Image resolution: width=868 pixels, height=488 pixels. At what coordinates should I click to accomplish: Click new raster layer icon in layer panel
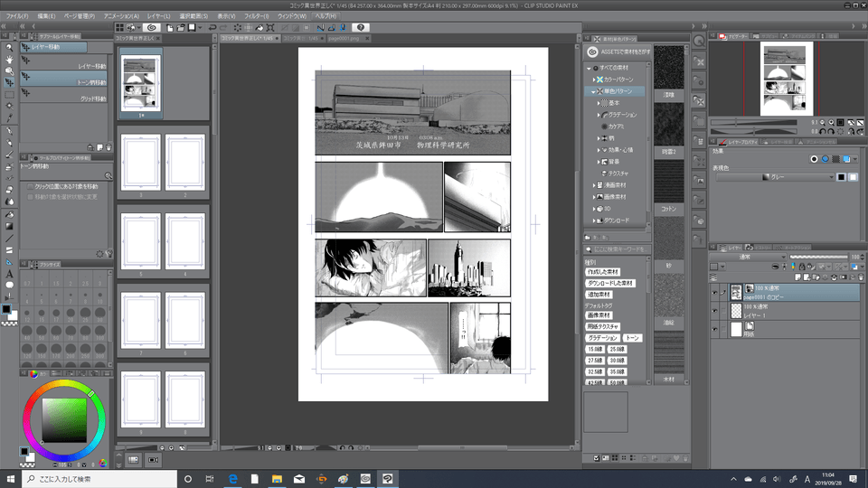(797, 277)
